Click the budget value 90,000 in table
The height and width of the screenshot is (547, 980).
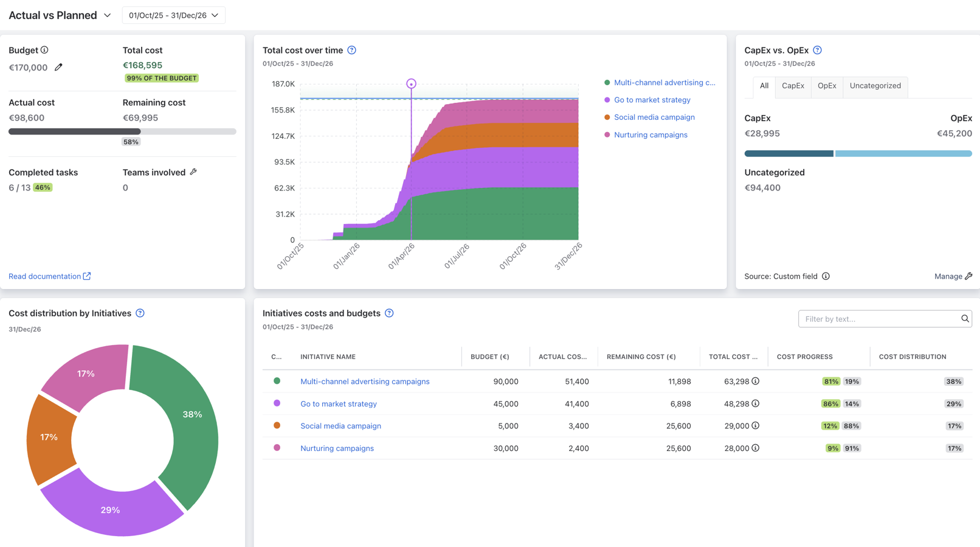pos(506,382)
